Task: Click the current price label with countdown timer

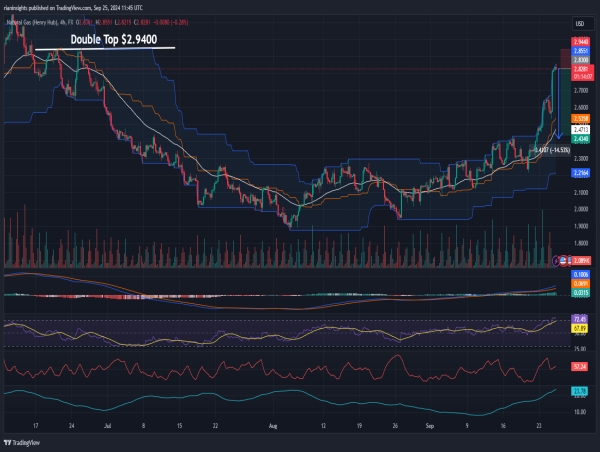Action: [x=582, y=73]
